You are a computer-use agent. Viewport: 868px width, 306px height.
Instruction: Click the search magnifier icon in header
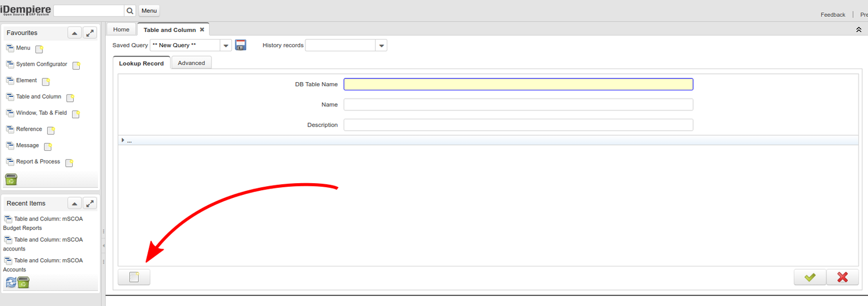(130, 11)
